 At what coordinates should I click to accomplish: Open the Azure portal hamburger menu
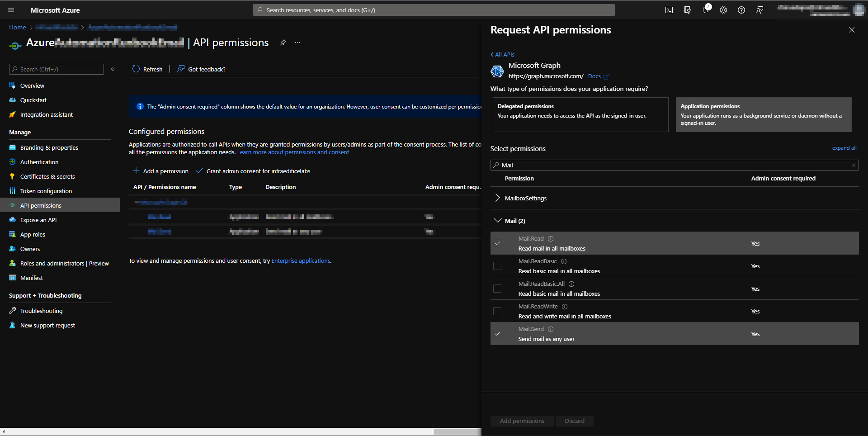coord(11,10)
